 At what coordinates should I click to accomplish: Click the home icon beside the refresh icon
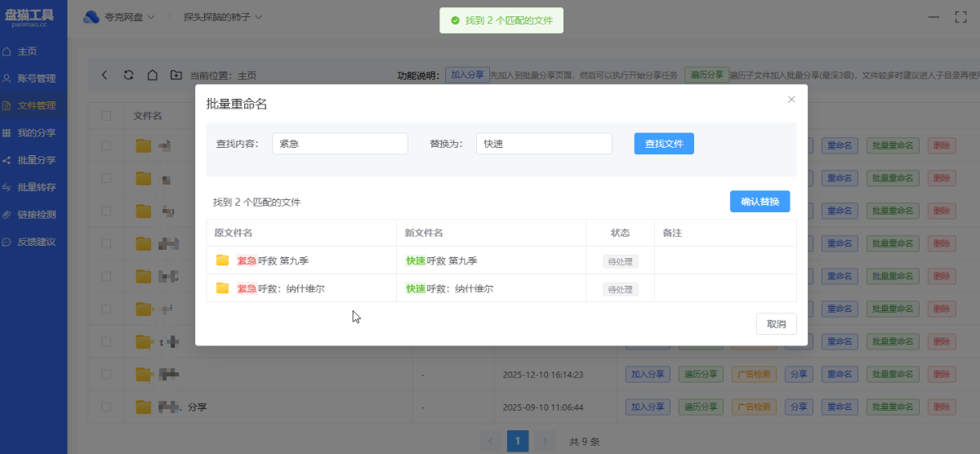(x=152, y=75)
